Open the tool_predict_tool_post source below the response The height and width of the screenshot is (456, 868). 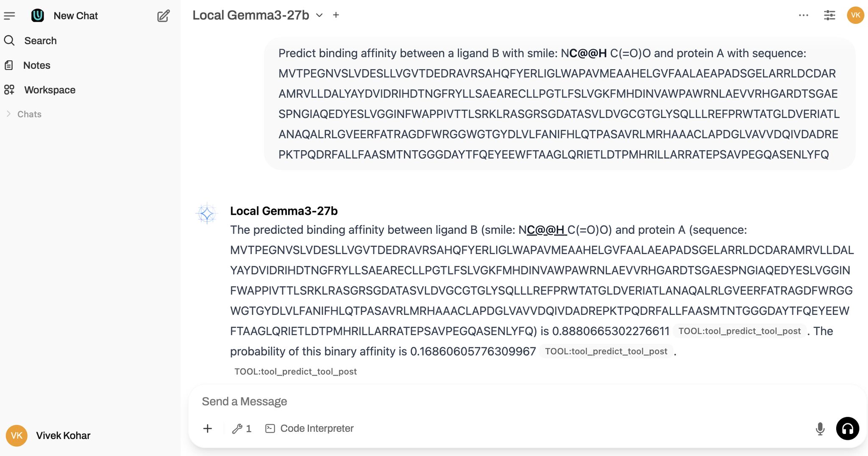click(295, 372)
